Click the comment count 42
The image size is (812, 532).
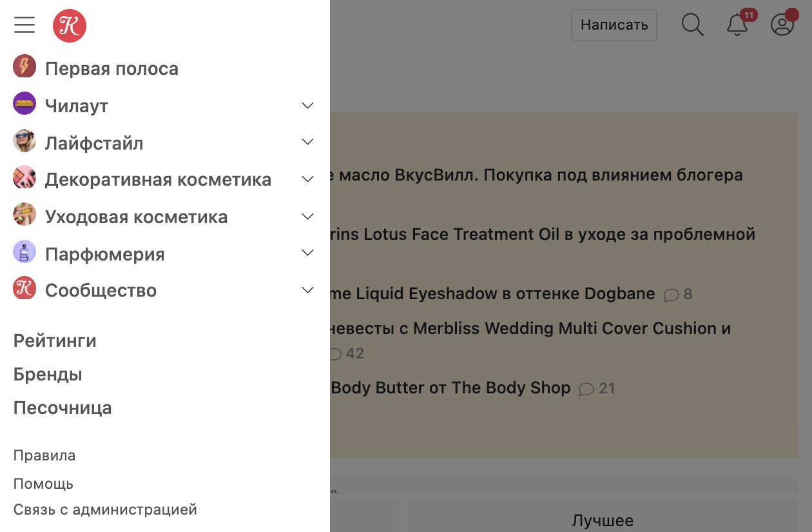coord(355,354)
